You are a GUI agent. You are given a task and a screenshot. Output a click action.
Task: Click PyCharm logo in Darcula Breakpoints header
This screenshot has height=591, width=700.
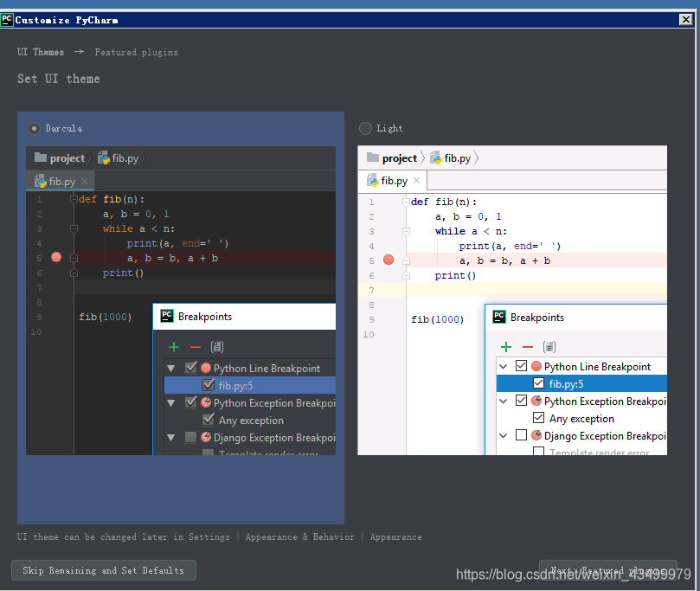(x=167, y=316)
